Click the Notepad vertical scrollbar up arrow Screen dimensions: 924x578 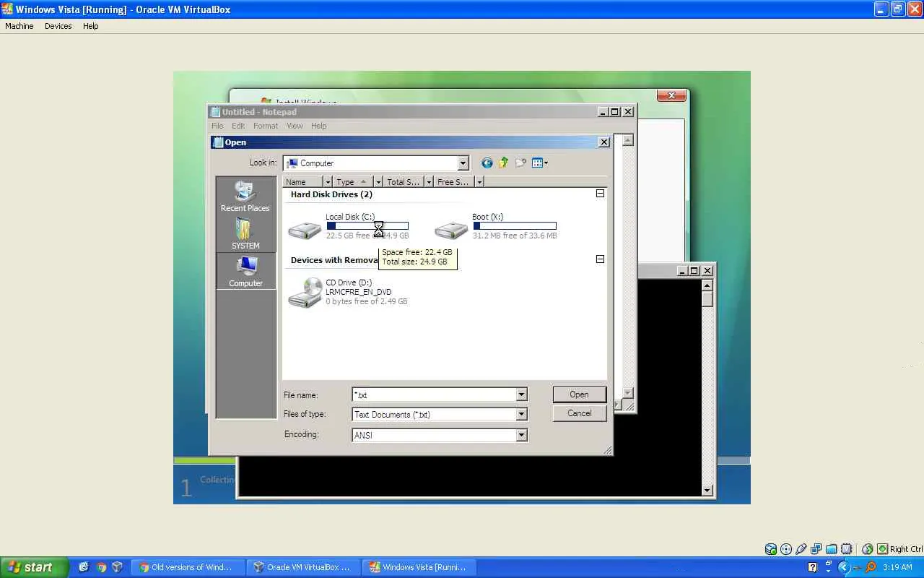628,140
